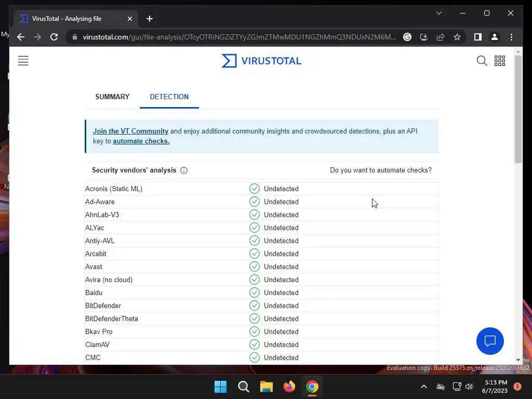Open the clock showing 5:13 PM
Screen dimensions: 532x399
495,387
